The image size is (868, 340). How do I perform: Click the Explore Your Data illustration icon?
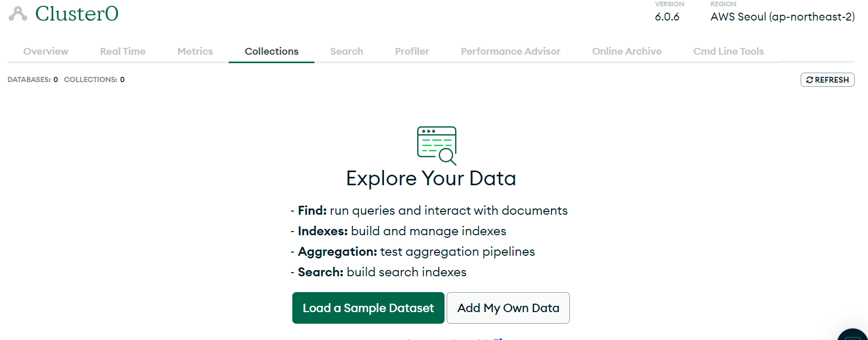[x=437, y=146]
